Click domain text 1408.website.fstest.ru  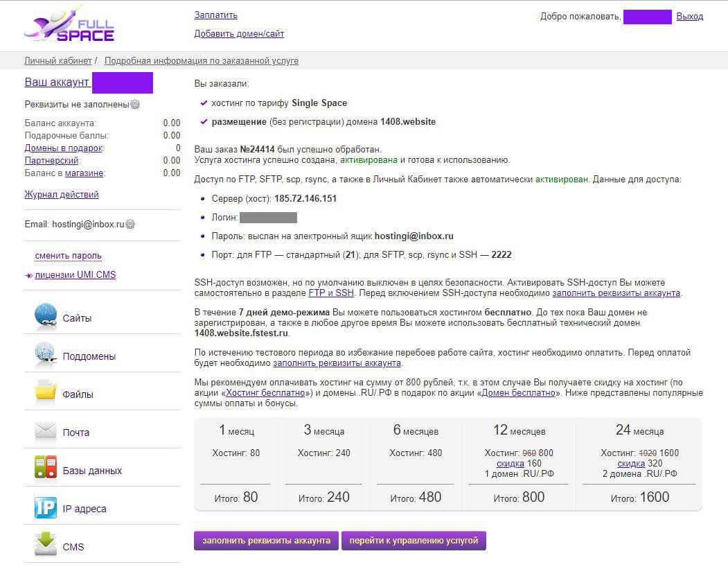242,333
